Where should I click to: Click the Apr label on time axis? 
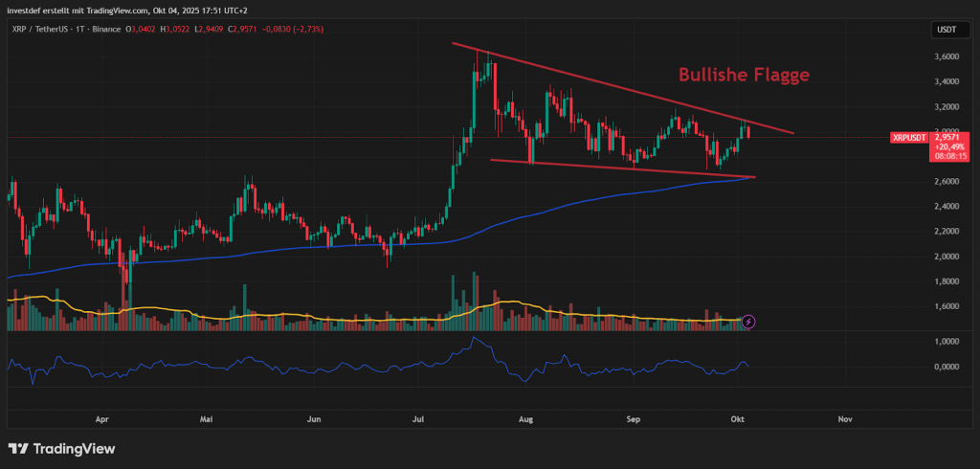point(101,419)
